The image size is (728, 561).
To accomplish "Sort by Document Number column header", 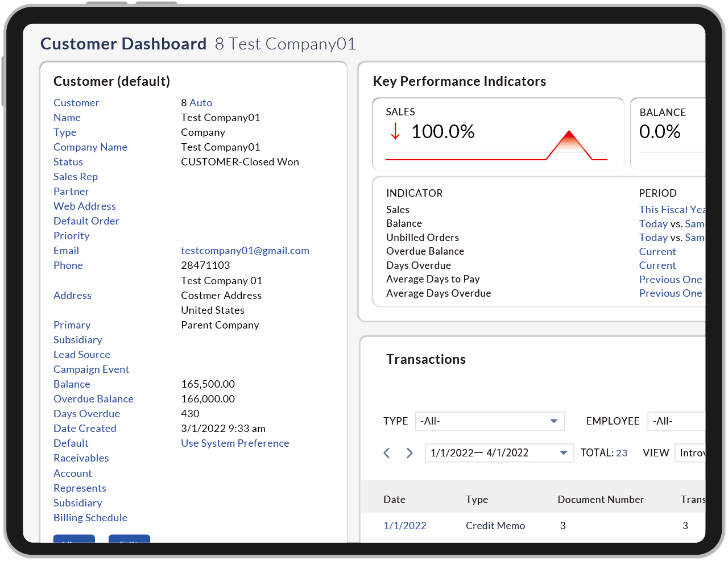I will [x=601, y=500].
